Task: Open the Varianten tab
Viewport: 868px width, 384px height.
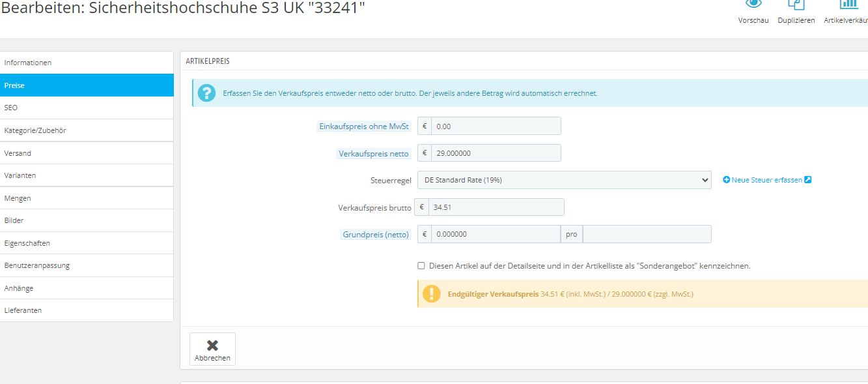Action: [x=87, y=175]
